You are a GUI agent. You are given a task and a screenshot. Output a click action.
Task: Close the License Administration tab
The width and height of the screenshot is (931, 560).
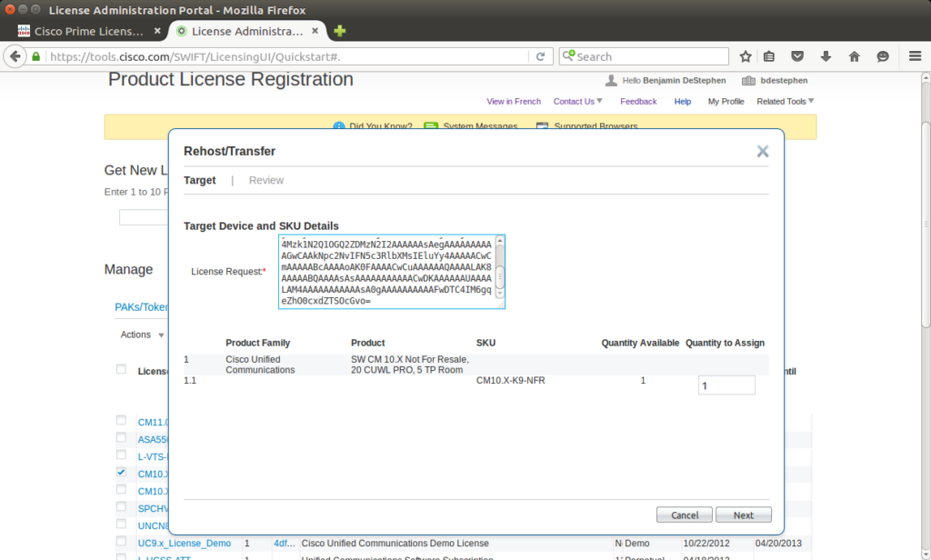coord(315,31)
